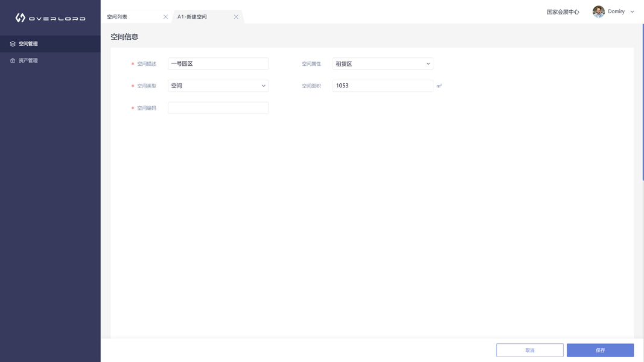Click the Domiry user name

tap(616, 11)
